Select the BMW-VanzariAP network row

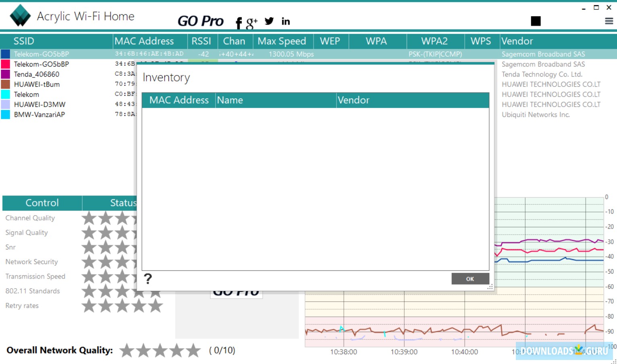point(39,114)
